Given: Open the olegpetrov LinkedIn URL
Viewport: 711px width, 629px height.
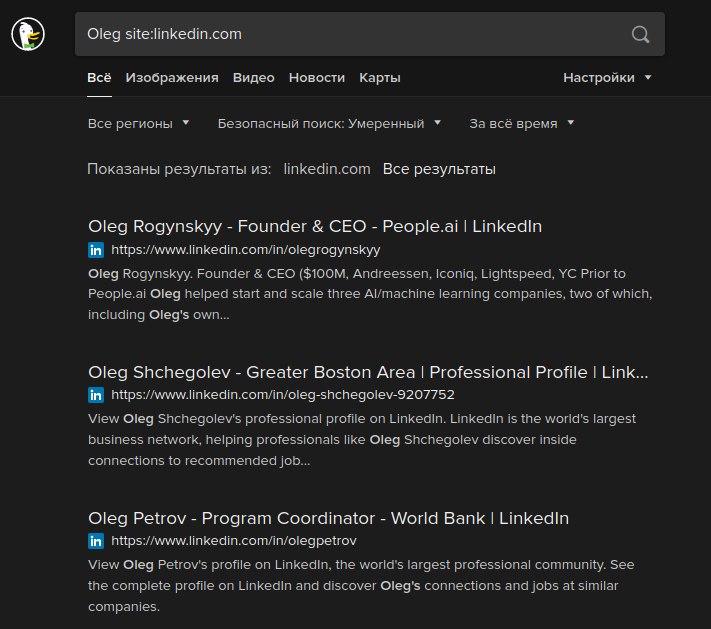Looking at the screenshot, I should [x=234, y=541].
